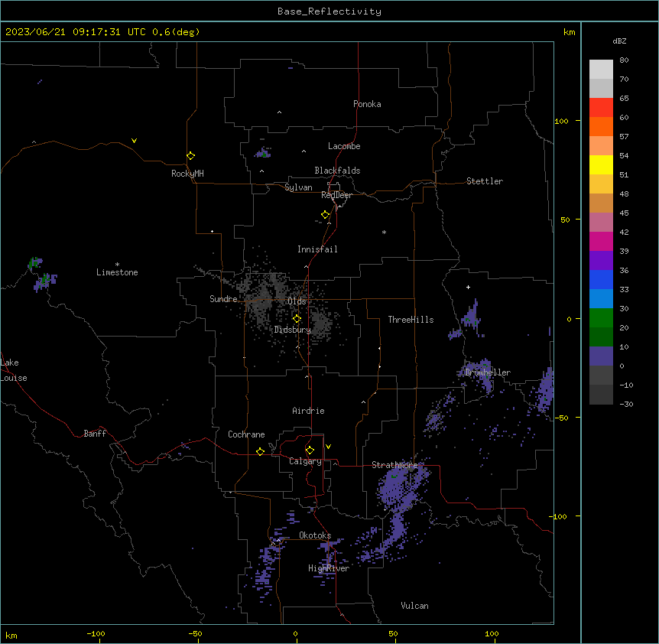Click the Vulcan label
The width and height of the screenshot is (659, 644).
tap(414, 606)
